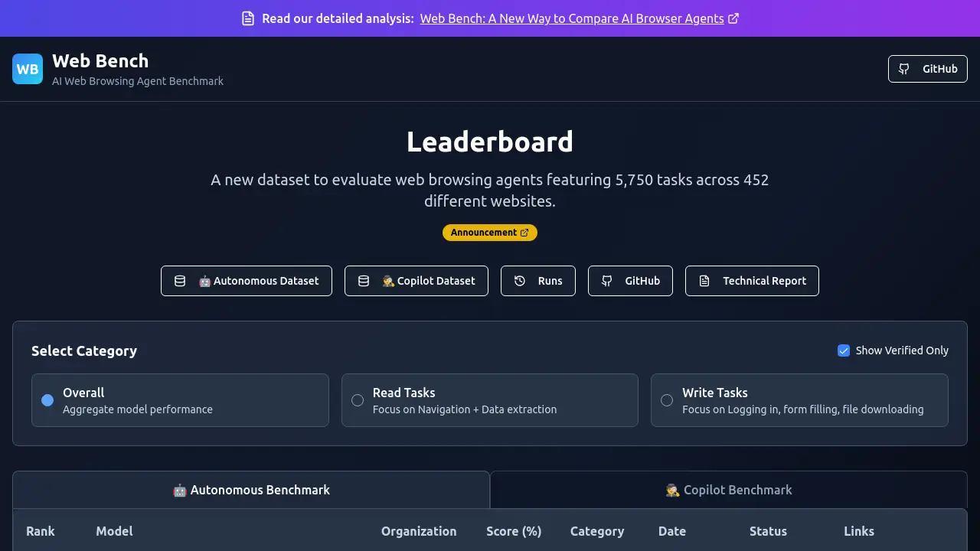Image resolution: width=980 pixels, height=551 pixels.
Task: Open the Runs page button
Action: [538, 281]
